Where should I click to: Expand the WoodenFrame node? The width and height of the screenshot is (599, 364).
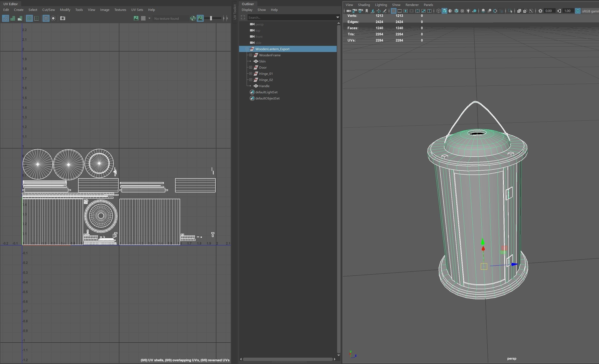(250, 55)
